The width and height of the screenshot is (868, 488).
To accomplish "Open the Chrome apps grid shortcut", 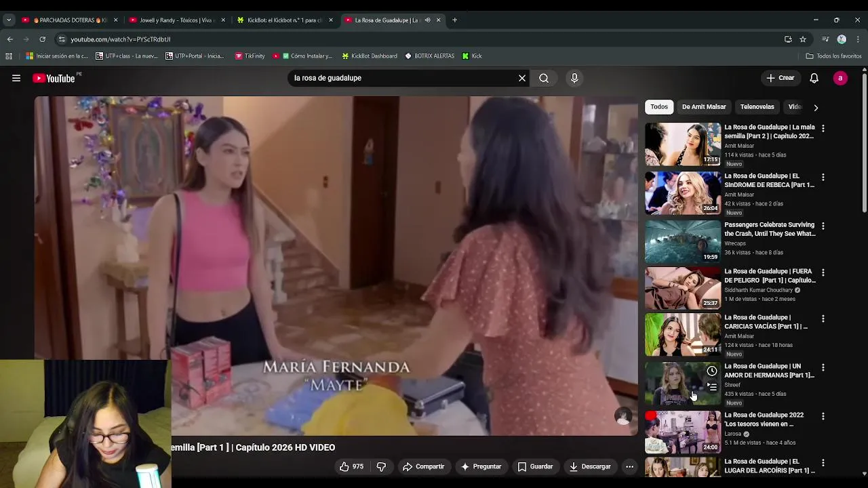I will click(9, 56).
